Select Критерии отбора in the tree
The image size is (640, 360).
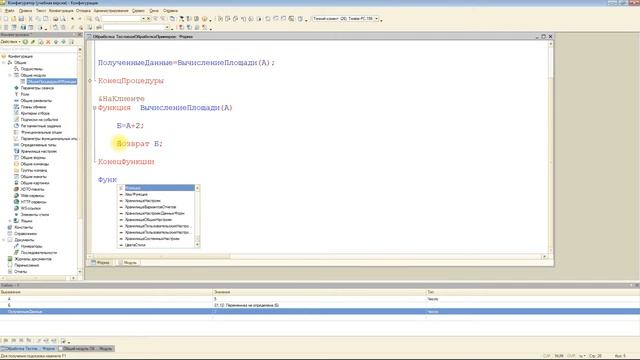click(35, 113)
